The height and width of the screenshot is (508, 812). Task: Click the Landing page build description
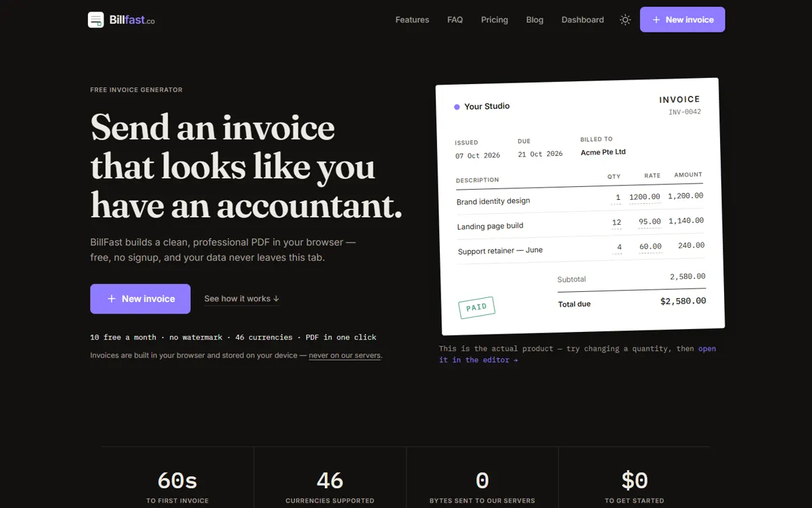coord(490,226)
